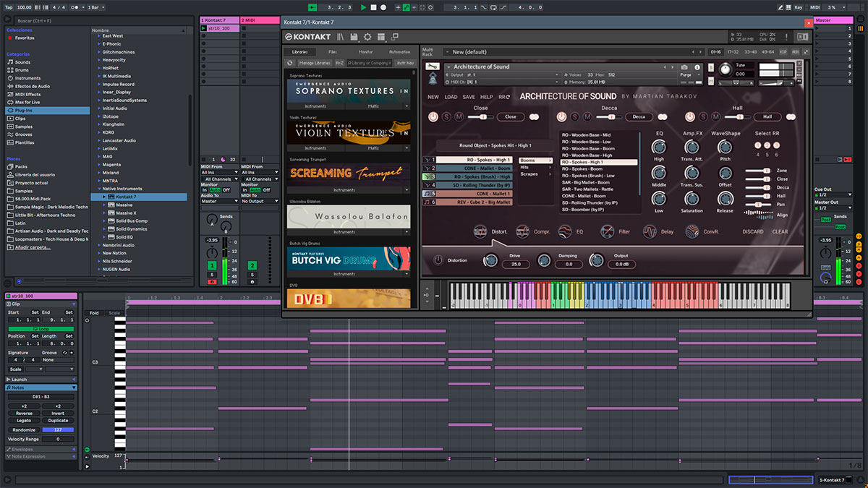Adjust the Pan mixer slider
Viewport: 868px width, 488px height.
coord(758,205)
